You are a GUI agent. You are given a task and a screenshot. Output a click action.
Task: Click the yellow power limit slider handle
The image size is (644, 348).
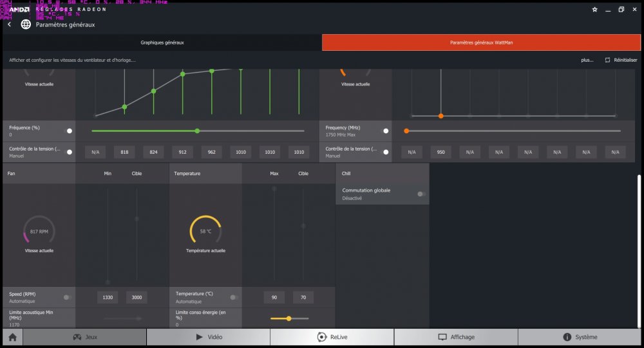click(289, 318)
